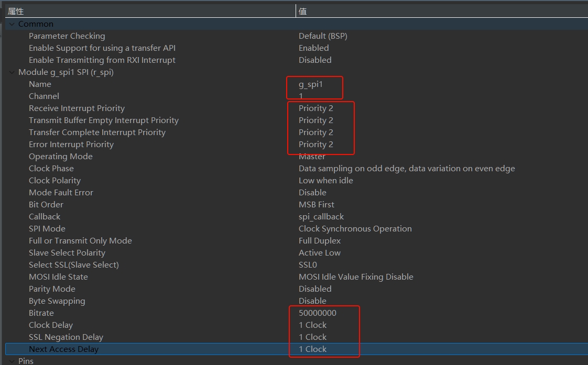
Task: Edit the Callback spi_callback field
Action: click(321, 217)
